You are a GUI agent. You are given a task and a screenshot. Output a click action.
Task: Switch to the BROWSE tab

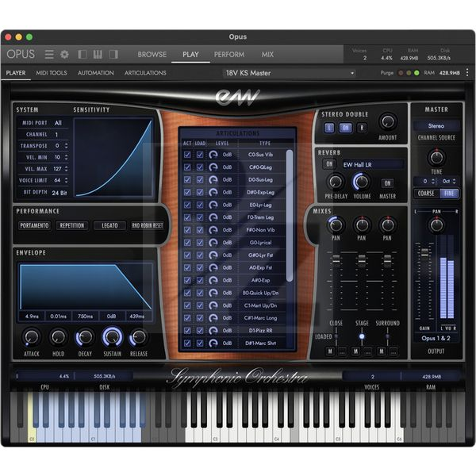pyautogui.click(x=152, y=55)
